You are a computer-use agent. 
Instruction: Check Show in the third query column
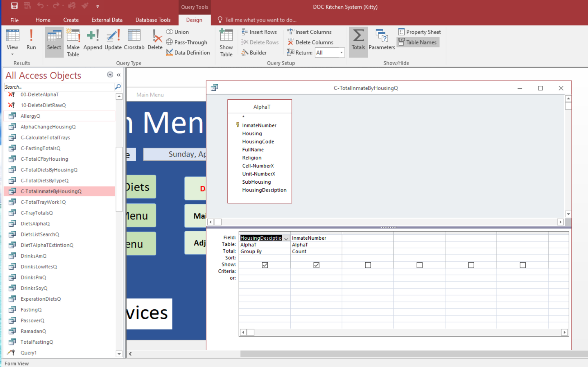pos(368,265)
